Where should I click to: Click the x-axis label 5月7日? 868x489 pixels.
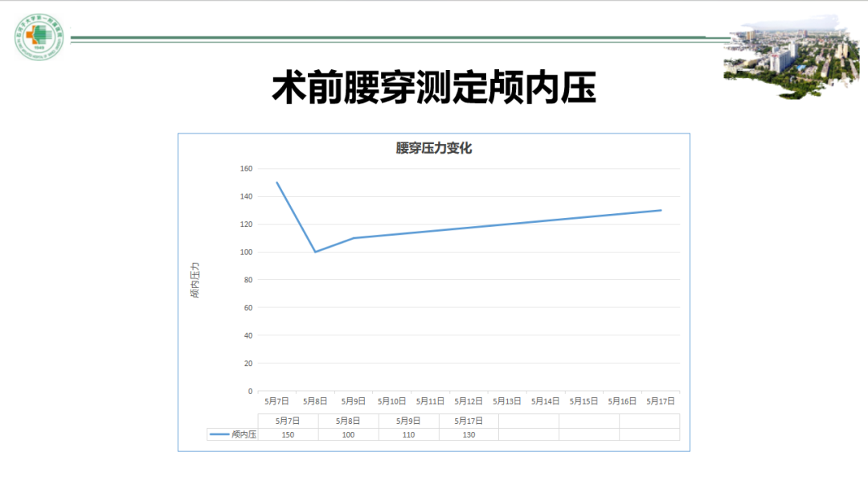276,401
